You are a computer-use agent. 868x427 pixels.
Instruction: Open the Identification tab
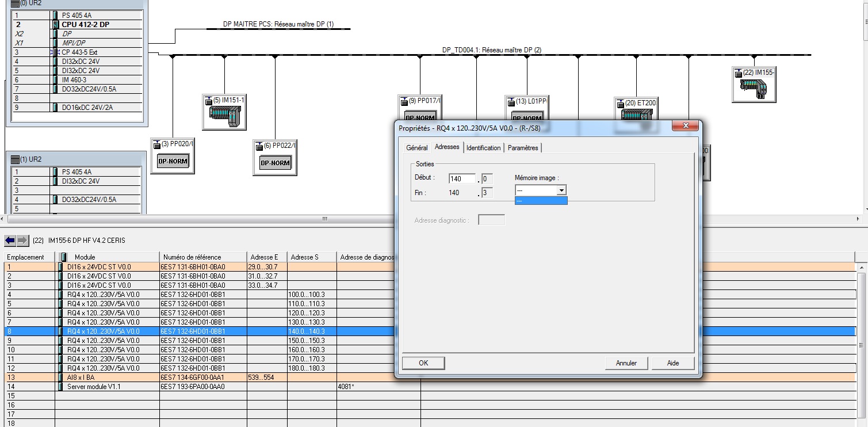(483, 148)
